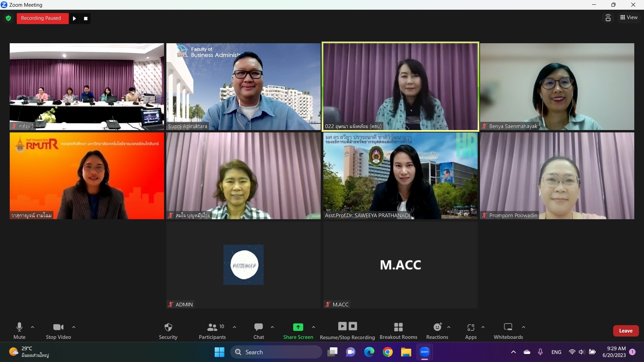Expand audio options arrow beside Mute
The image size is (644, 362).
coord(33,327)
